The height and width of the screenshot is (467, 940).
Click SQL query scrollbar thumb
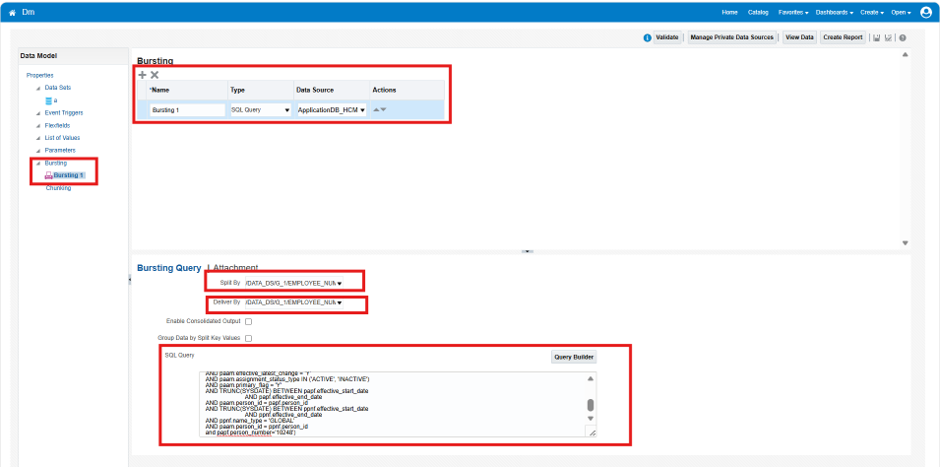590,405
